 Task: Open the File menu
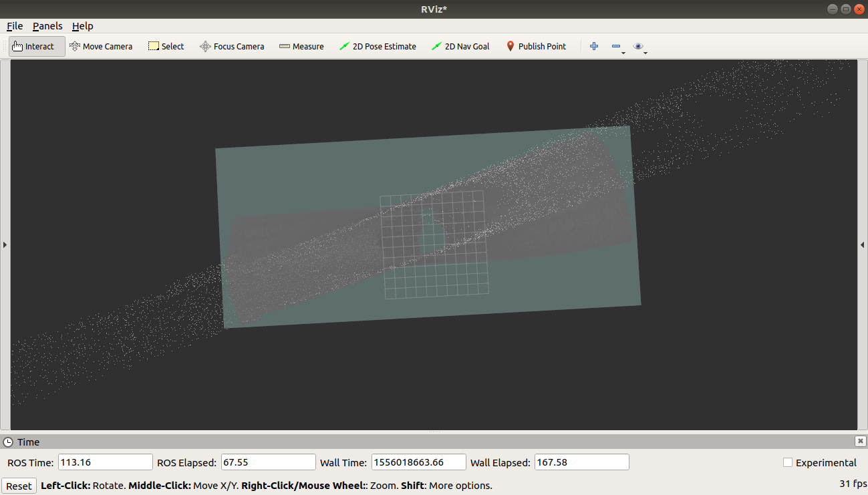click(x=15, y=26)
